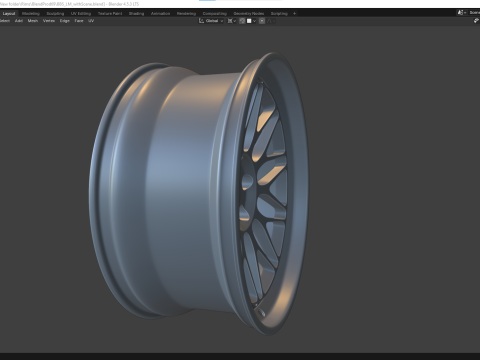
Task: Open the Scripting workspace tab
Action: tap(279, 13)
